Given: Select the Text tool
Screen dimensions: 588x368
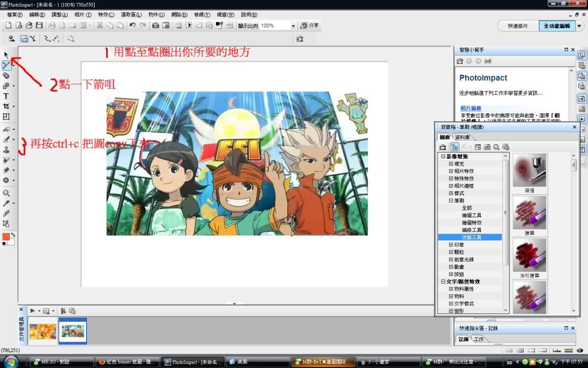Looking at the screenshot, I should click(x=6, y=96).
